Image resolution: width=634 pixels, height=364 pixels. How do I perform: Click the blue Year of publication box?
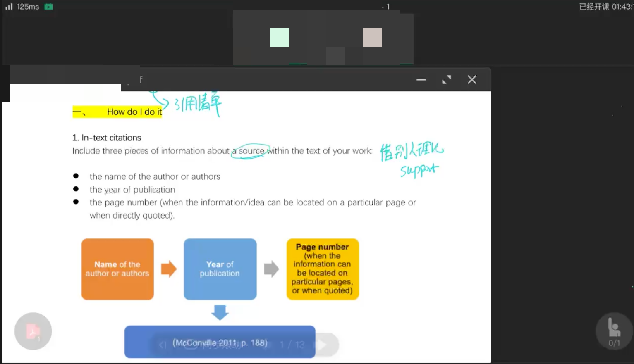pos(220,269)
